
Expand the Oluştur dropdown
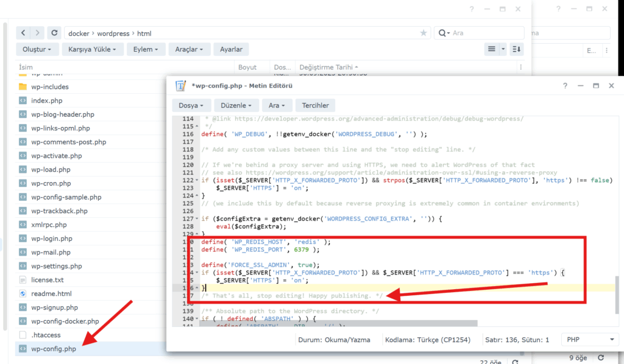(37, 49)
